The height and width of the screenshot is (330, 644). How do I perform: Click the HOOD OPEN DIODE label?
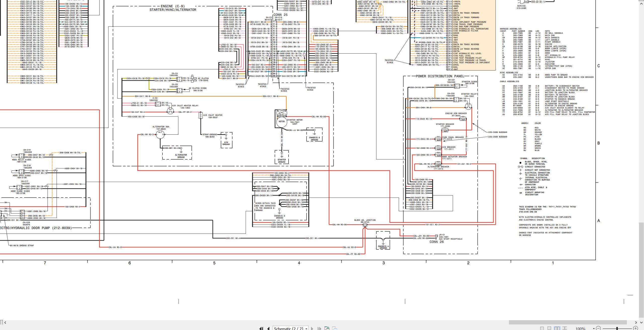[x=22, y=176]
